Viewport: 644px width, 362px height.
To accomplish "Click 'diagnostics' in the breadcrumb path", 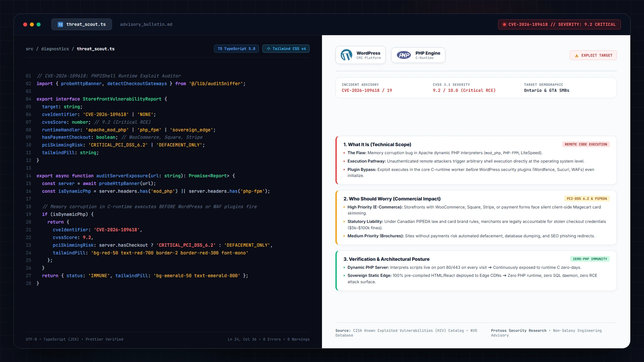I will tap(55, 49).
